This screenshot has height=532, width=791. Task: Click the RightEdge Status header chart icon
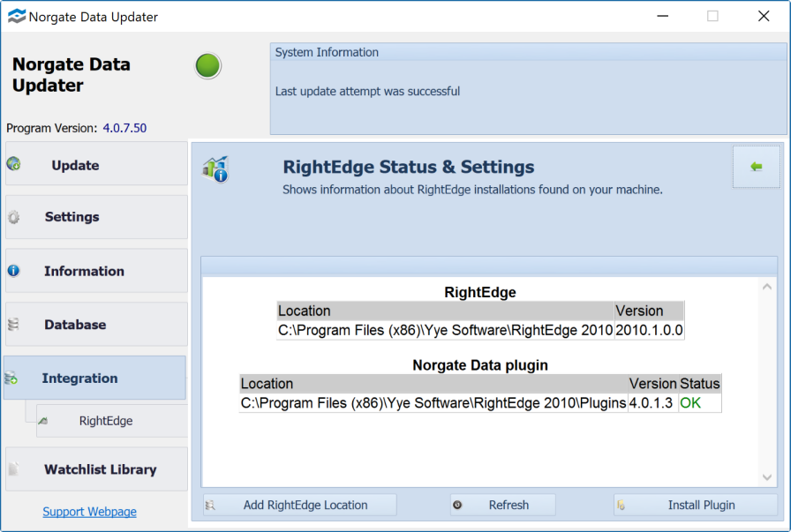pos(215,169)
